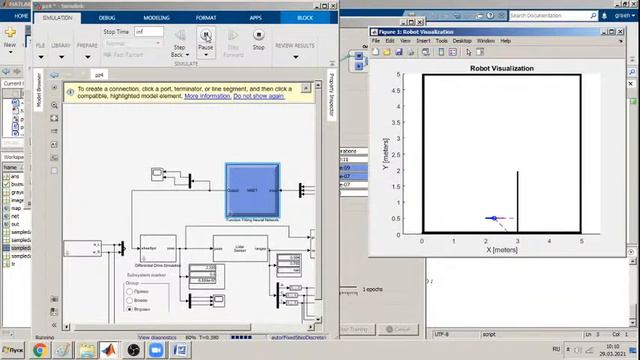
Task: Click the Step Forward icon
Action: point(233,36)
